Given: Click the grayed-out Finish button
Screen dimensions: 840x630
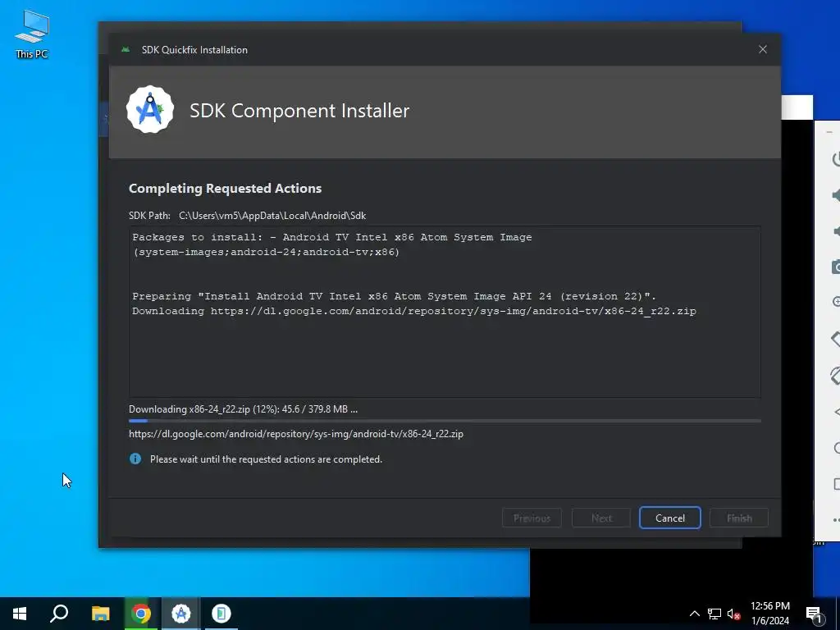Looking at the screenshot, I should [739, 518].
